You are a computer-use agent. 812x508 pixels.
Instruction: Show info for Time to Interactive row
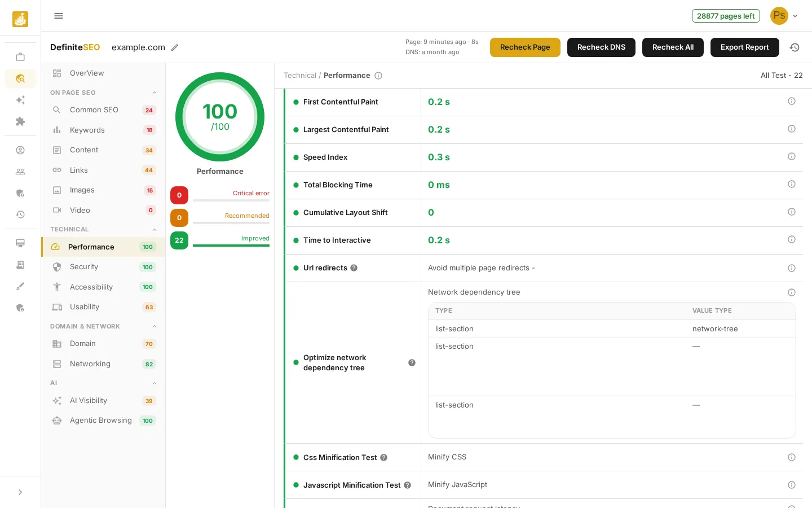792,239
